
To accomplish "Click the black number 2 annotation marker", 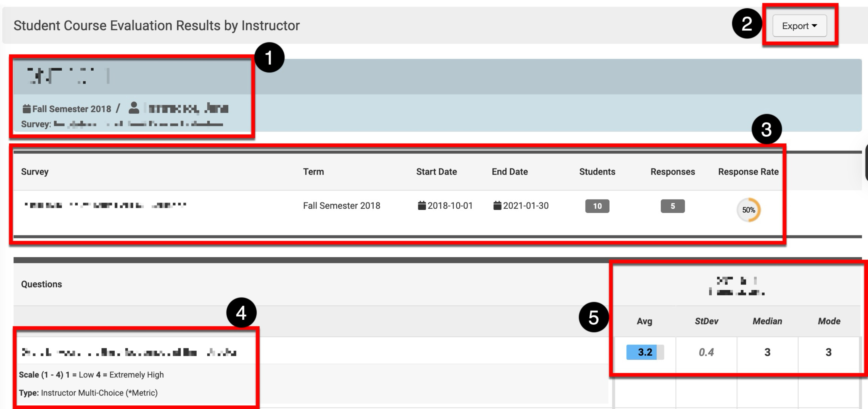I will click(747, 24).
